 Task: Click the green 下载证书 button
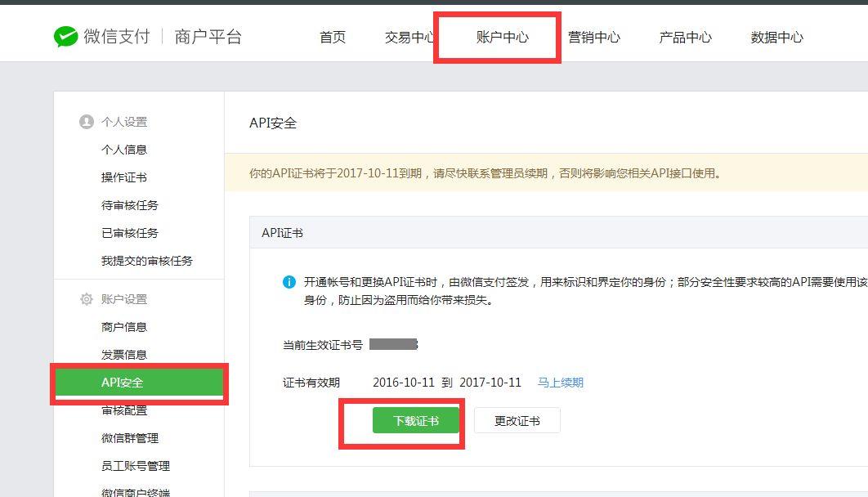click(416, 421)
